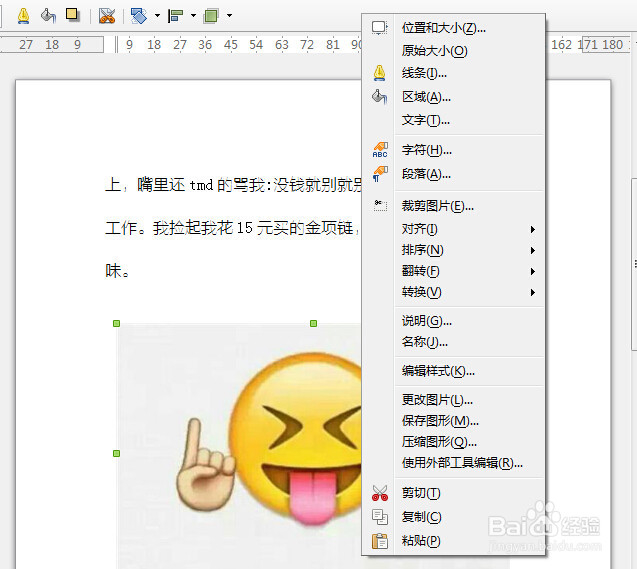Click the line pencil icon in menu
Screen dimensions: 637x569
pyautogui.click(x=379, y=73)
